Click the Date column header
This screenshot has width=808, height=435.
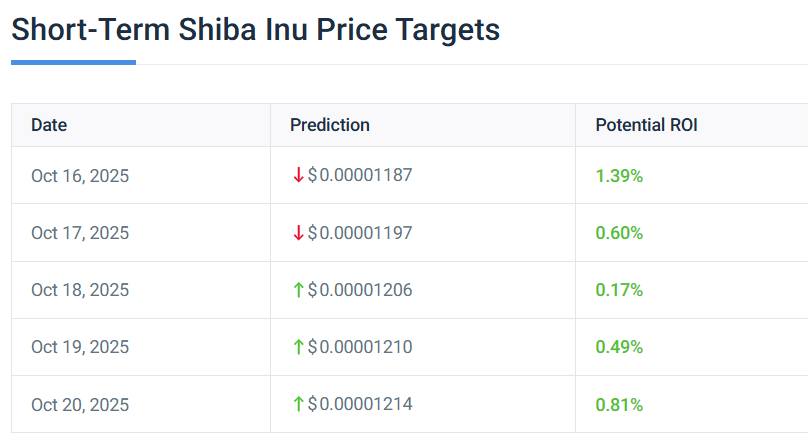[49, 125]
